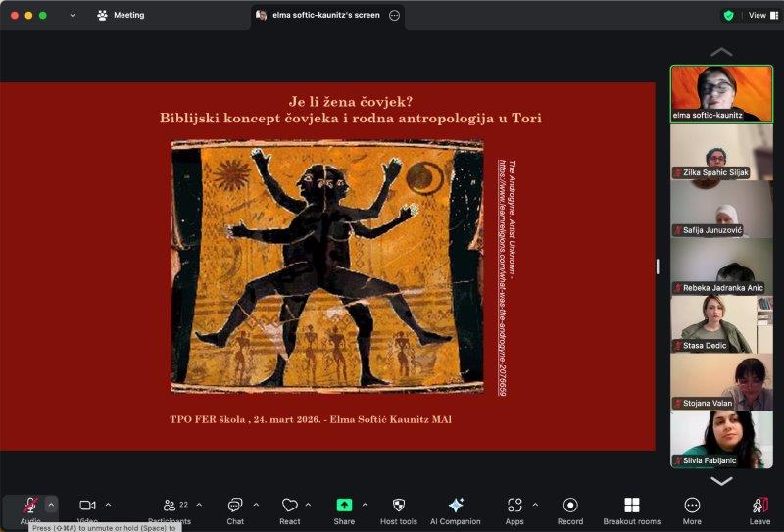Expand React options chevron
The image size is (784, 532).
coord(308,505)
